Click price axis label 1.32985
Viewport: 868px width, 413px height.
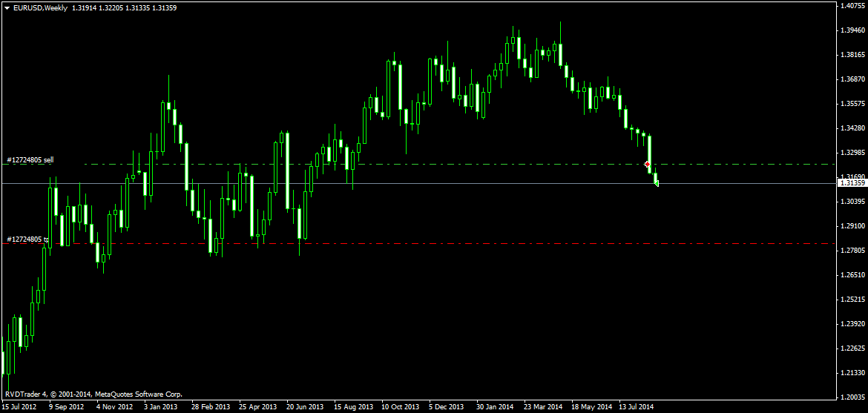click(x=852, y=152)
